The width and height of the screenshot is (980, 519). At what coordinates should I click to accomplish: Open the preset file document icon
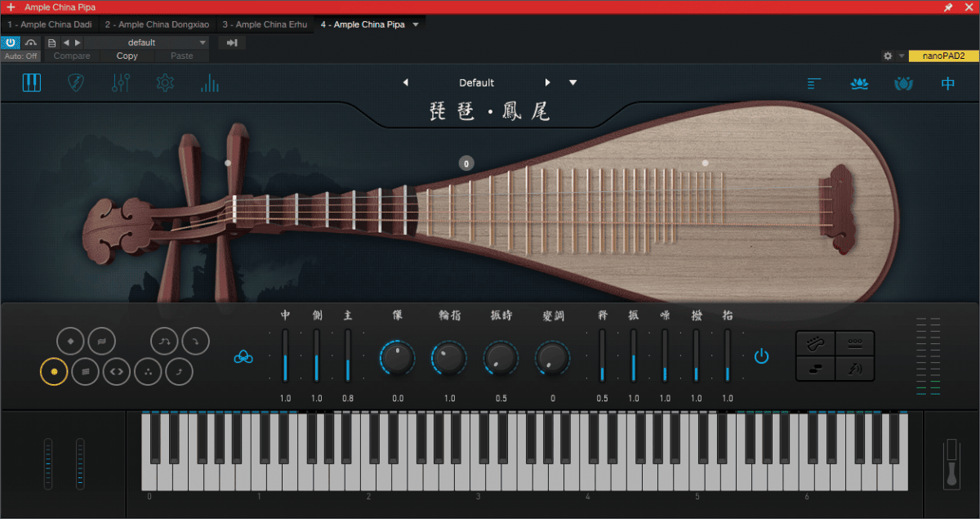pos(52,43)
